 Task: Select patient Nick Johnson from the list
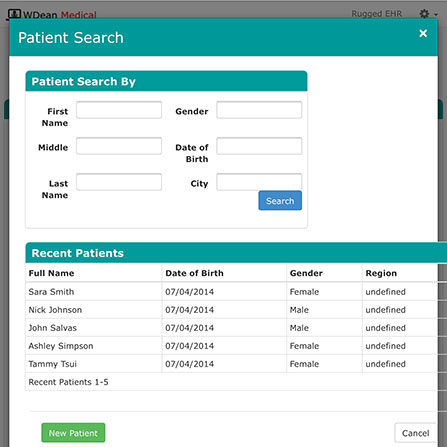(x=231, y=310)
